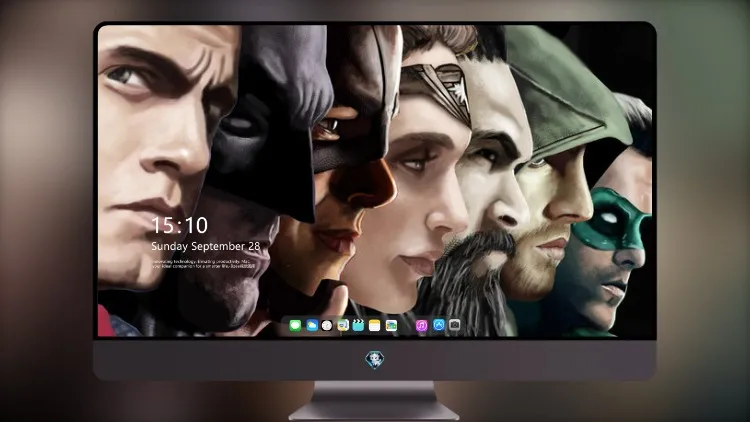This screenshot has height=422, width=750.
Task: Open the Weather app in dock
Action: point(311,325)
